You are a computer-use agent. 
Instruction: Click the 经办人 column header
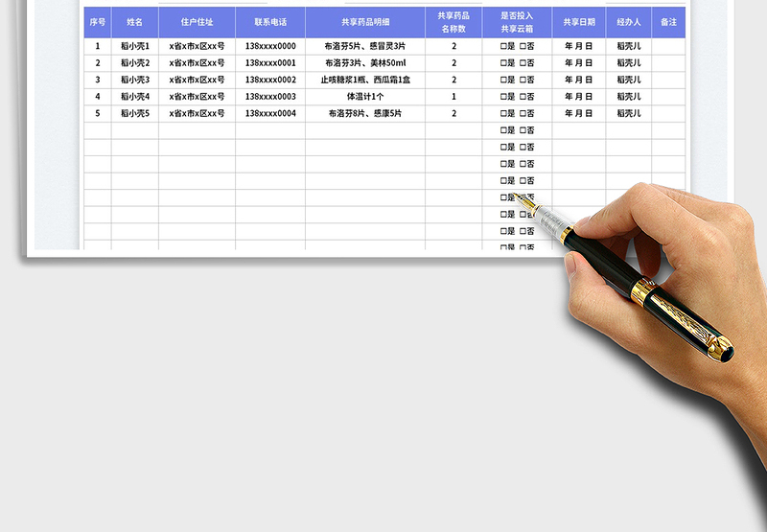point(628,22)
